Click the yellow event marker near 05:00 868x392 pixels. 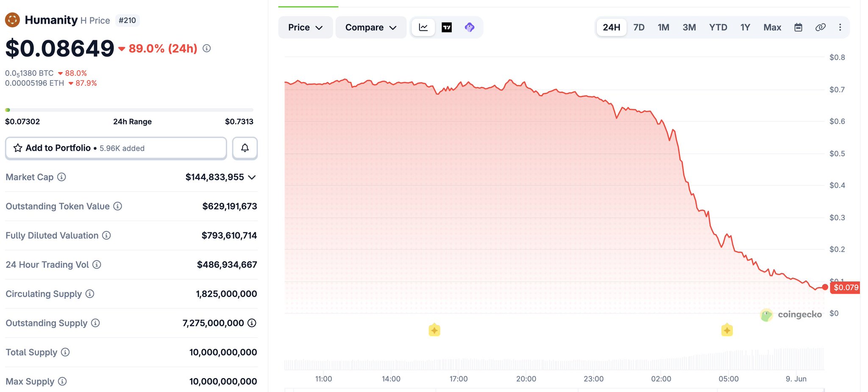(727, 330)
